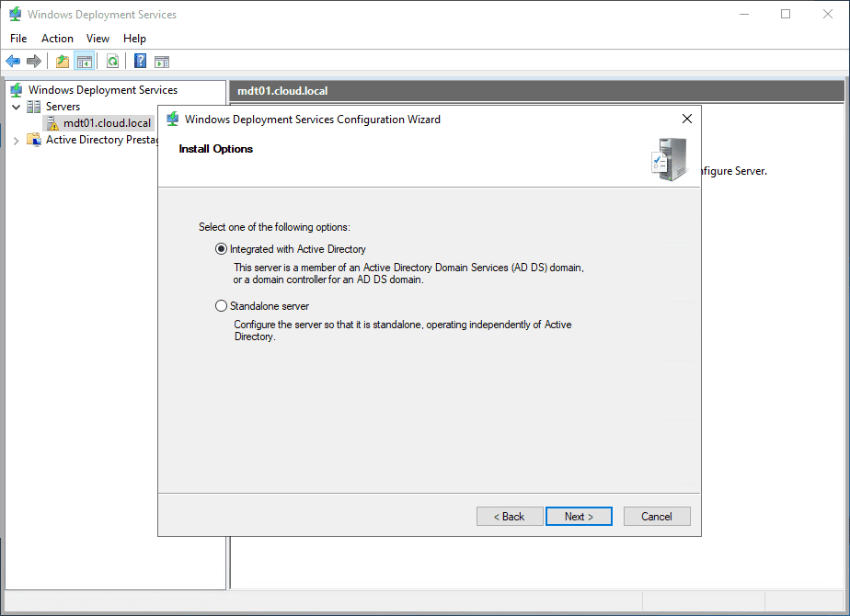This screenshot has height=616, width=850.
Task: Click the Configuration Wizard title icon
Action: (x=173, y=120)
